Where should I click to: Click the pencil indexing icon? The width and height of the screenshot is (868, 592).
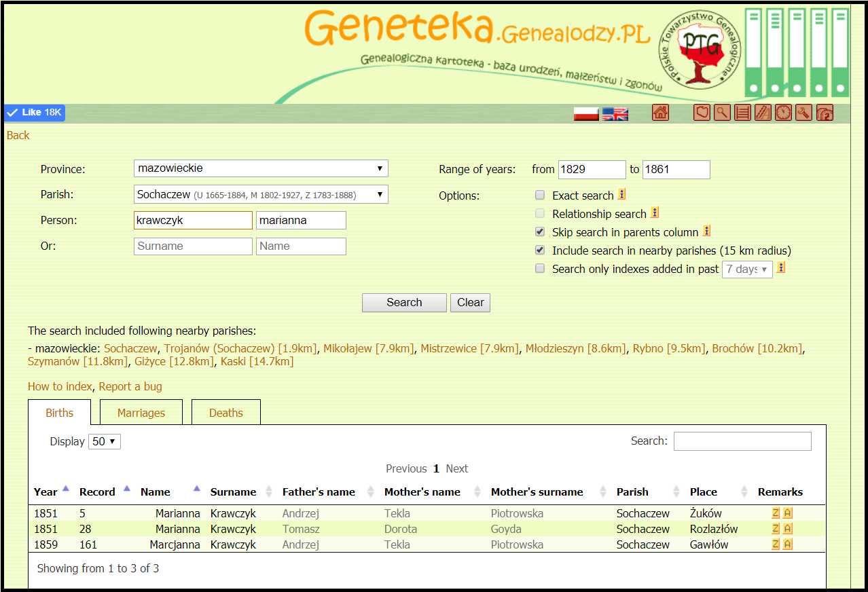point(763,112)
